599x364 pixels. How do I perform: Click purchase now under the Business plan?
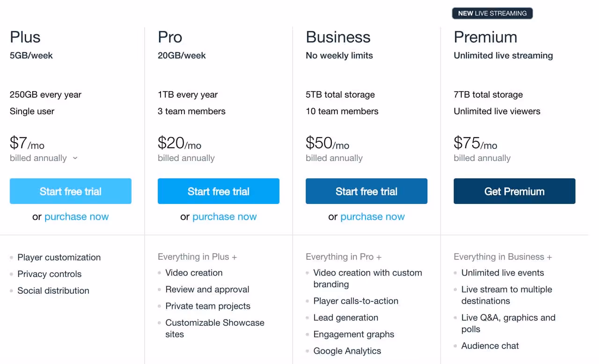tap(372, 217)
